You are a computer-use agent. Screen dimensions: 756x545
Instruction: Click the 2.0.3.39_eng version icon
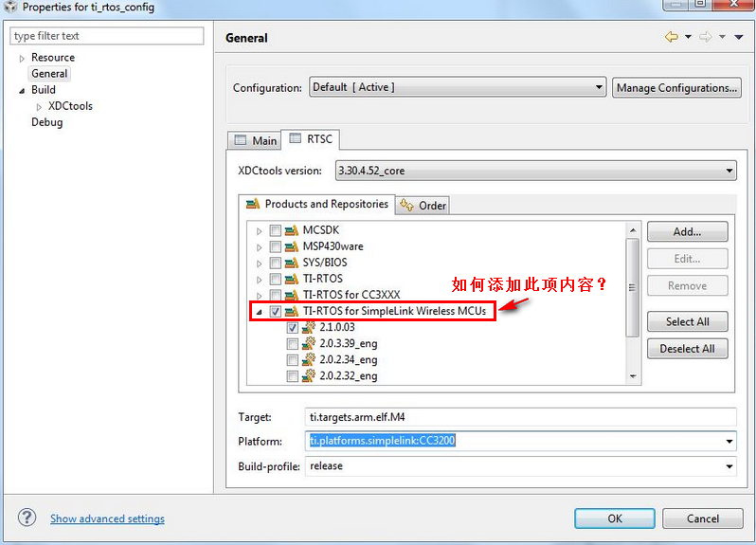(309, 343)
